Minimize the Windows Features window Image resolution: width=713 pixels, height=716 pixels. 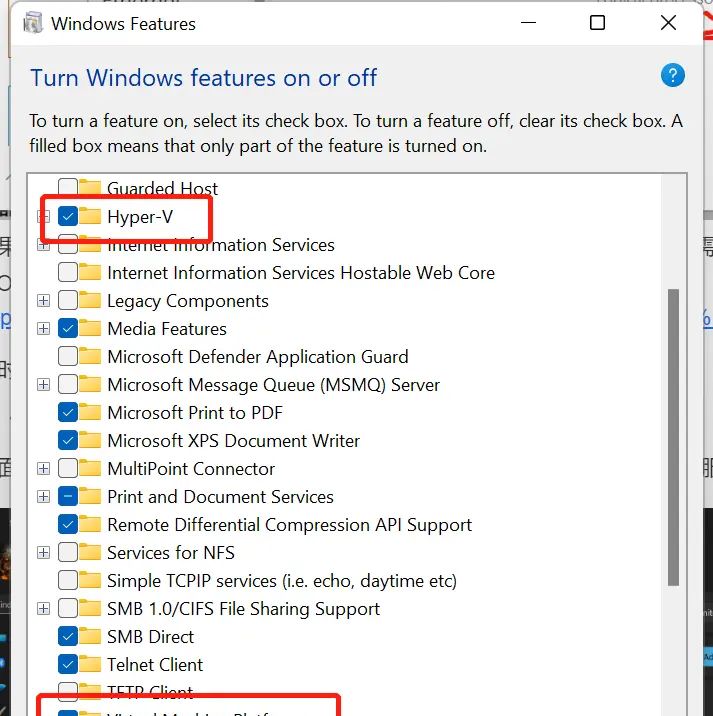(528, 22)
